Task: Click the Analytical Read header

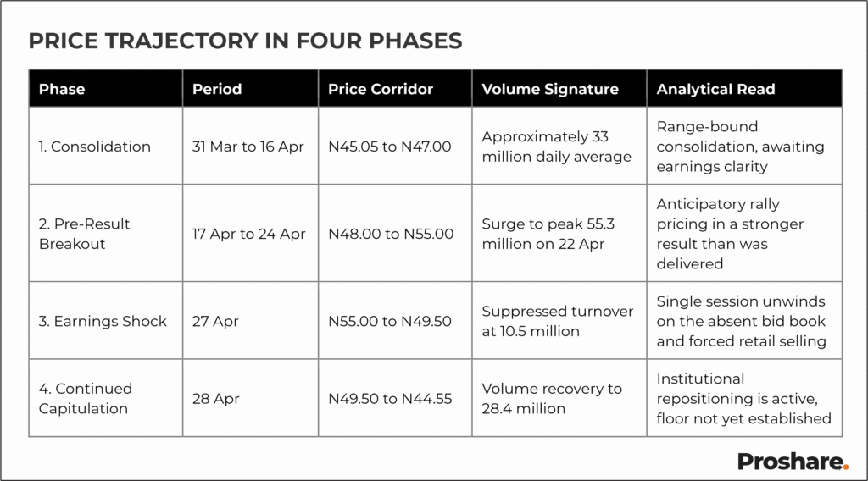Action: pos(715,89)
